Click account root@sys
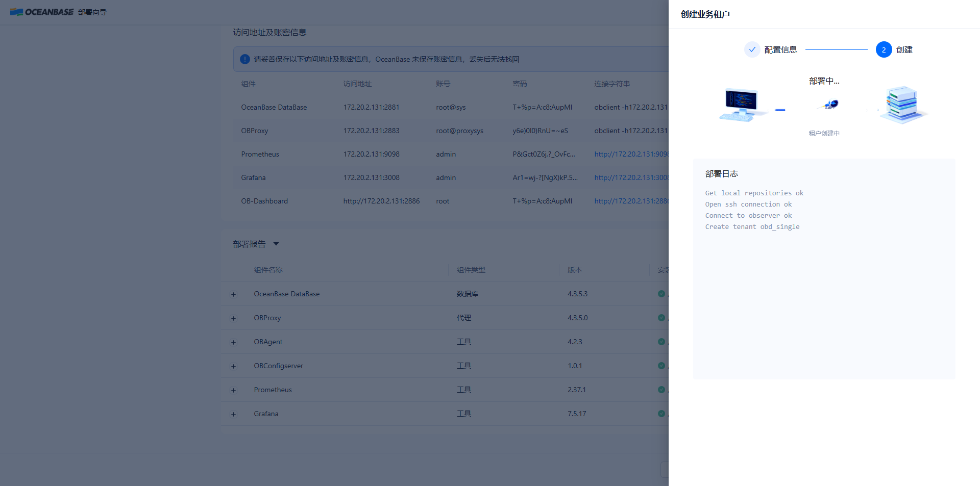The height and width of the screenshot is (486, 980). (451, 107)
